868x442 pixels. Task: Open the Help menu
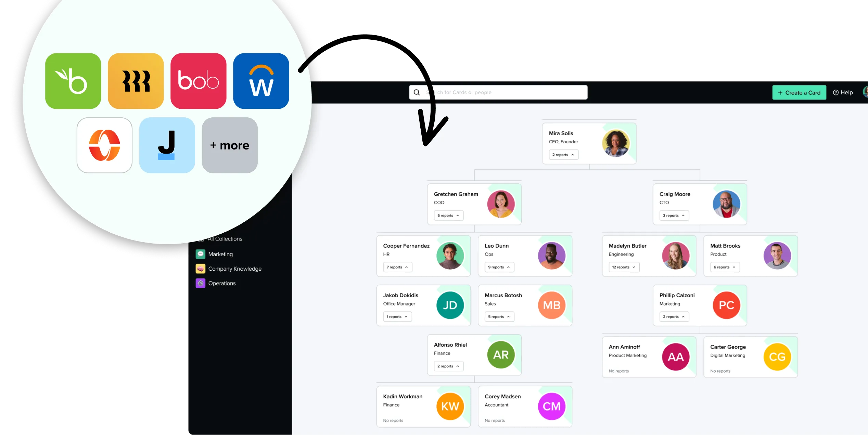(843, 92)
